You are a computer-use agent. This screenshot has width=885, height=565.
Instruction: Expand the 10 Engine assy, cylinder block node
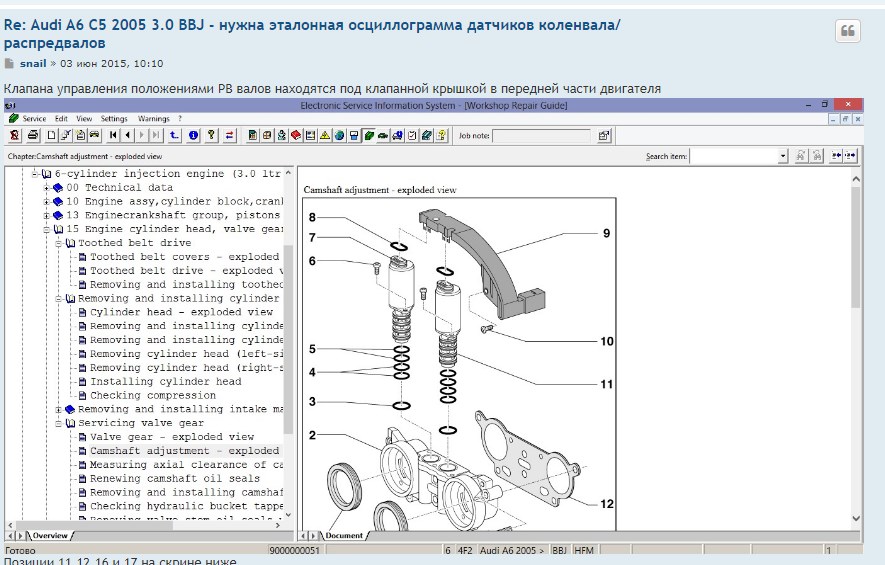coord(47,202)
